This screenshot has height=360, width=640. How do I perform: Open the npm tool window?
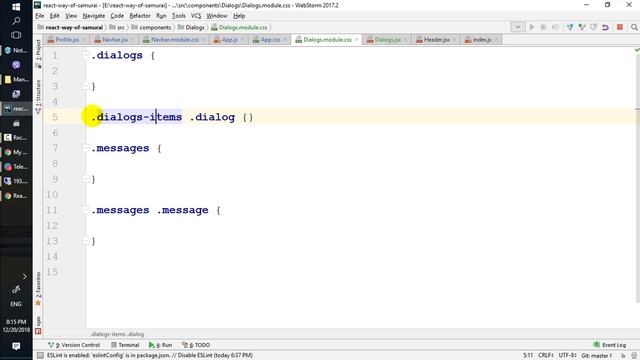click(38, 325)
